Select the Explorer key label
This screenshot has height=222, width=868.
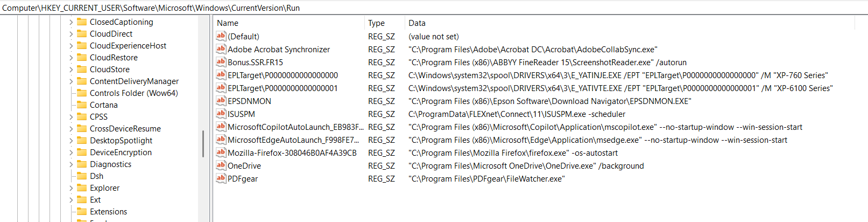[104, 188]
